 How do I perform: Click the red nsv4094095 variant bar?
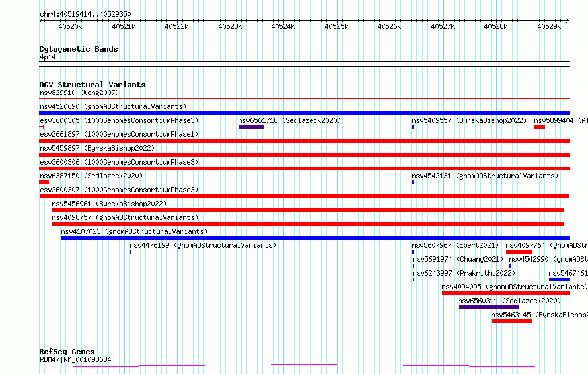click(x=505, y=293)
